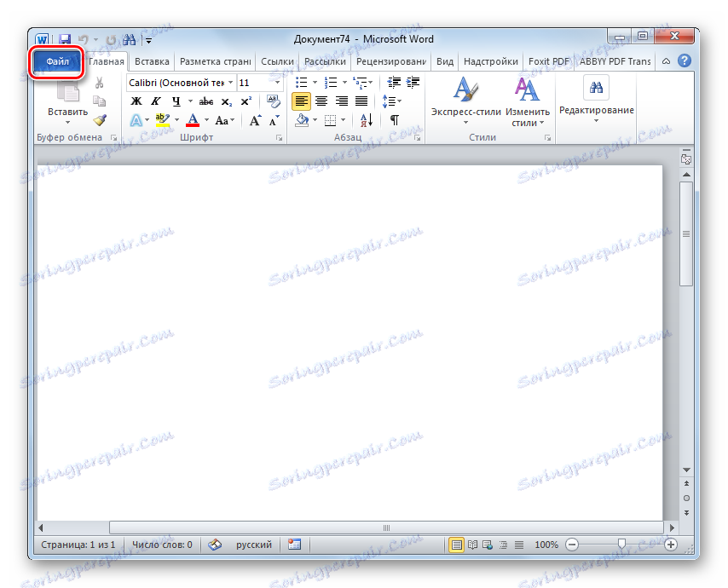
Task: Go to the Рассылки tab
Action: (x=325, y=61)
